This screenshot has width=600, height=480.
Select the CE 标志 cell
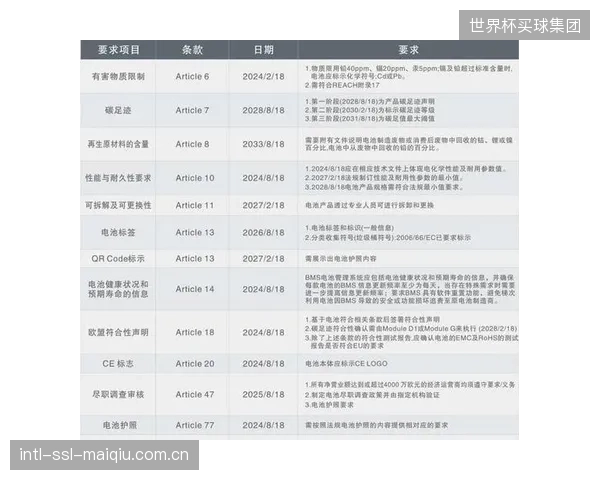pyautogui.click(x=118, y=364)
